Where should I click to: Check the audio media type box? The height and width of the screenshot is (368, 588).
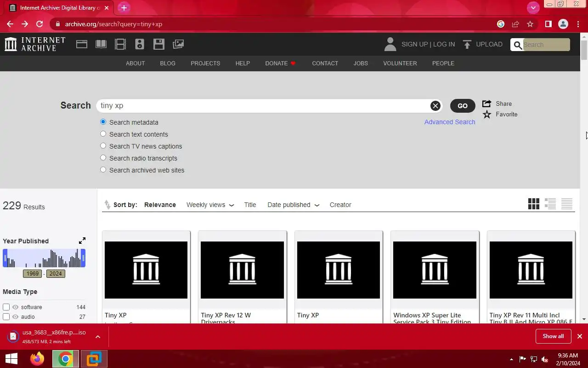6,317
